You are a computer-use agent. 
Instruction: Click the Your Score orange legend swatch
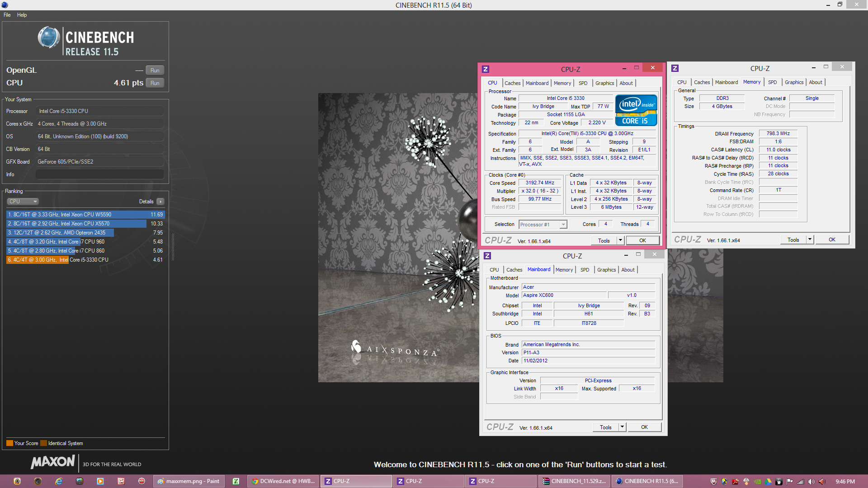(9, 443)
